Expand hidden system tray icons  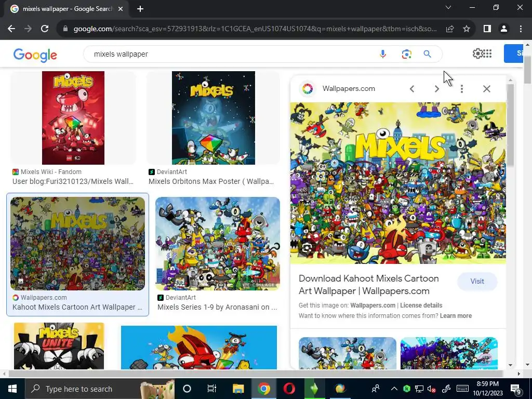(394, 389)
